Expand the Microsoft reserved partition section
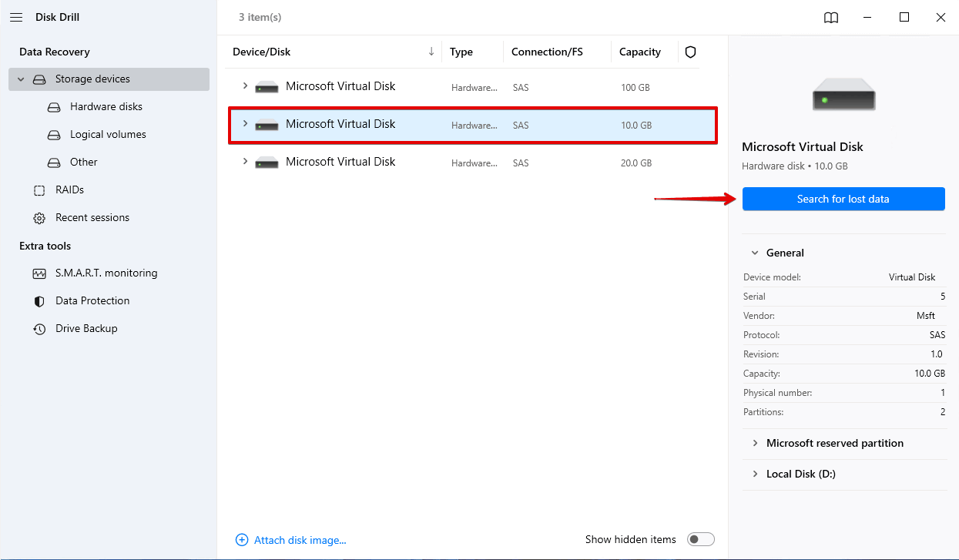Image resolution: width=959 pixels, height=560 pixels. pyautogui.click(x=755, y=443)
